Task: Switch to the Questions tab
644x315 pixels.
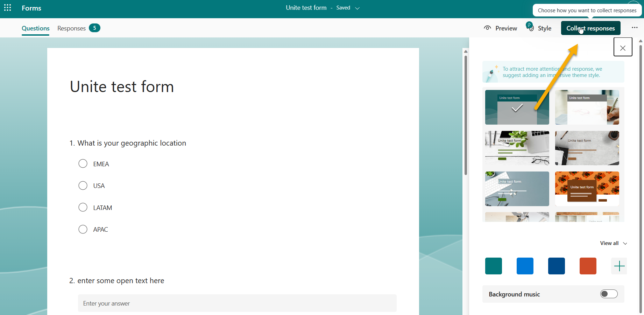Action: point(35,28)
